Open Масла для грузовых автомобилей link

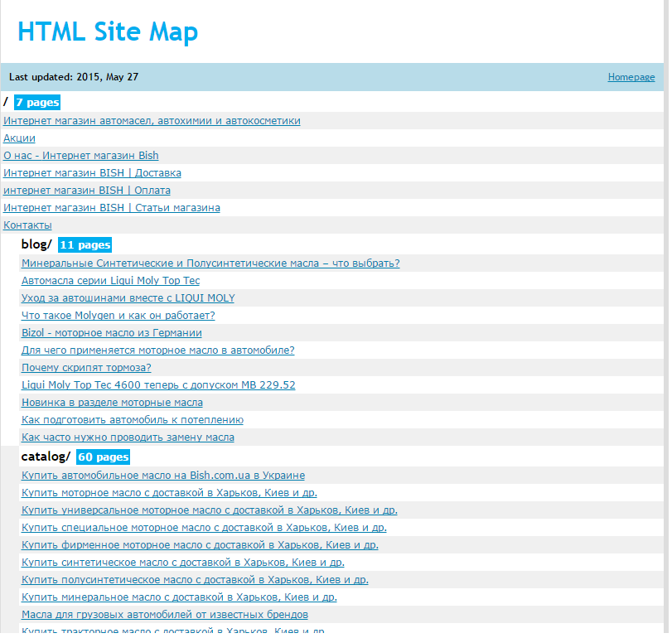164,615
